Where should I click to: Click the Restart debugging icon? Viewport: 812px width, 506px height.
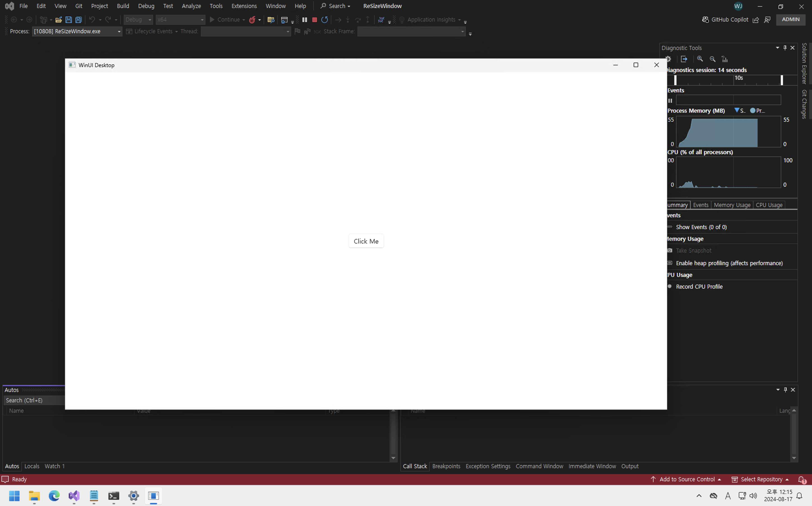(x=324, y=20)
